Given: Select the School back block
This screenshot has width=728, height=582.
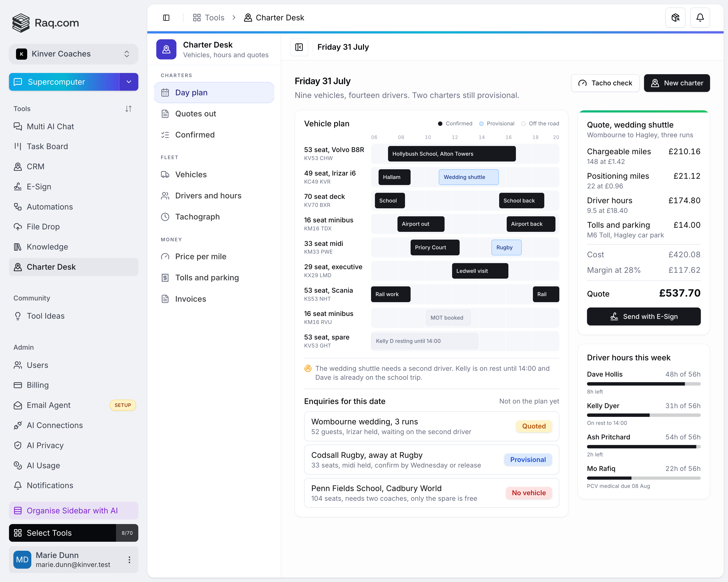Looking at the screenshot, I should (x=521, y=200).
